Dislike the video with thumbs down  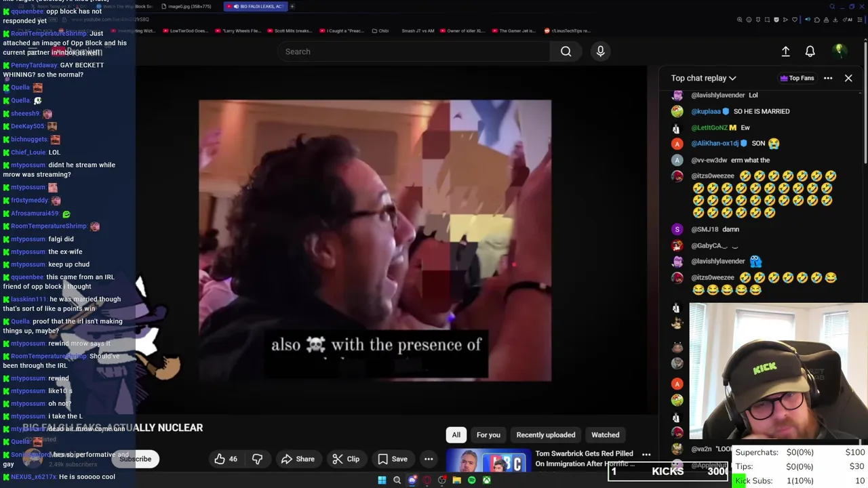point(257,459)
